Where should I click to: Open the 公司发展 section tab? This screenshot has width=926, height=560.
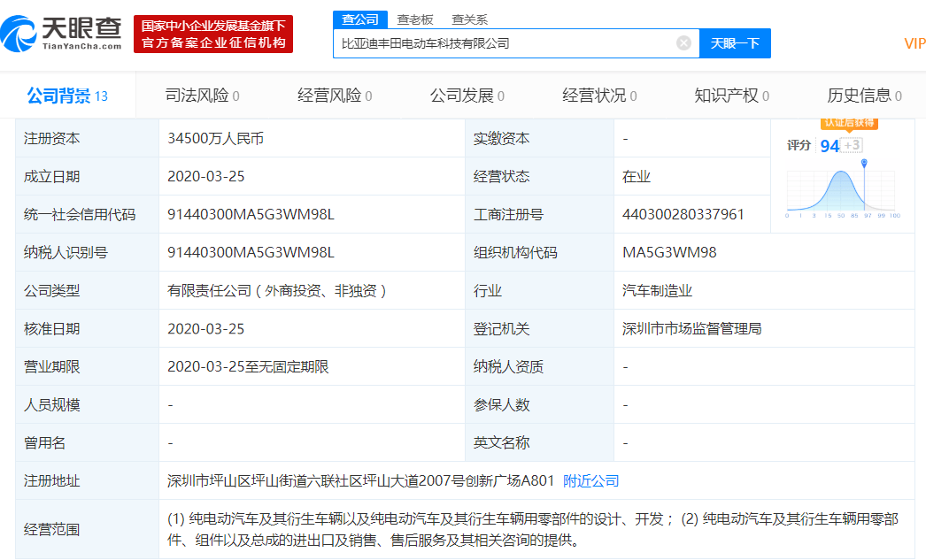point(467,95)
